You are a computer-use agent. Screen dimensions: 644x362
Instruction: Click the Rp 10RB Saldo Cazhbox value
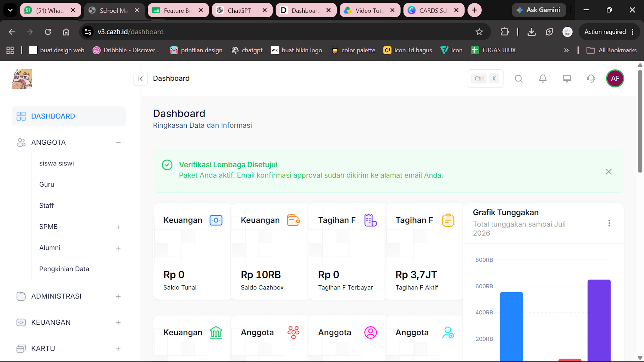pos(261,275)
